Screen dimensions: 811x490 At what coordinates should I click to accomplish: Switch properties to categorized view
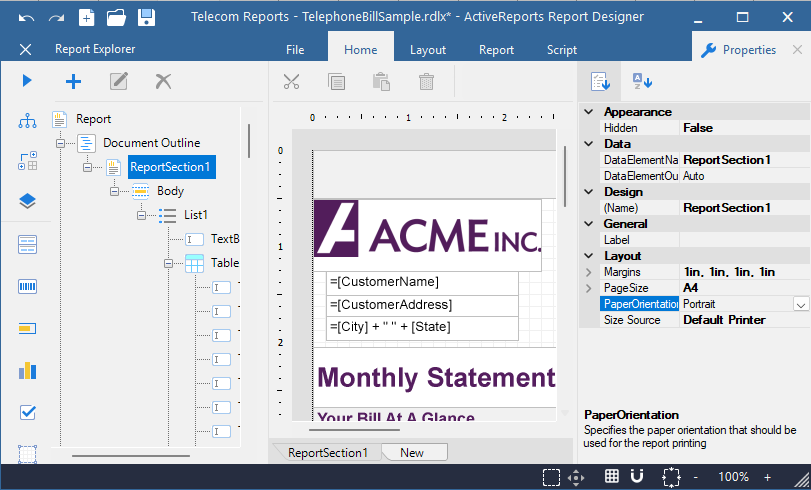pyautogui.click(x=600, y=81)
